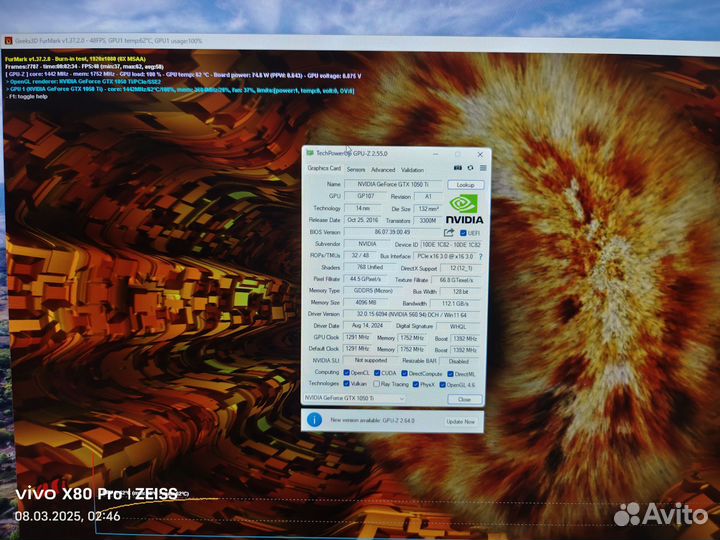This screenshot has width=720, height=540.
Task: Click the Texture Fillrate 66.8 GTexel/s field
Action: point(456,280)
